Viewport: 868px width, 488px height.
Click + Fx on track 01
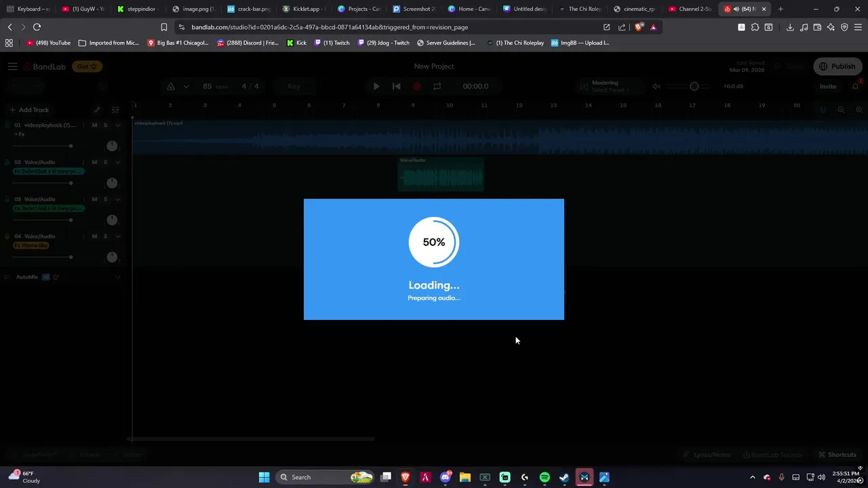tap(20, 134)
